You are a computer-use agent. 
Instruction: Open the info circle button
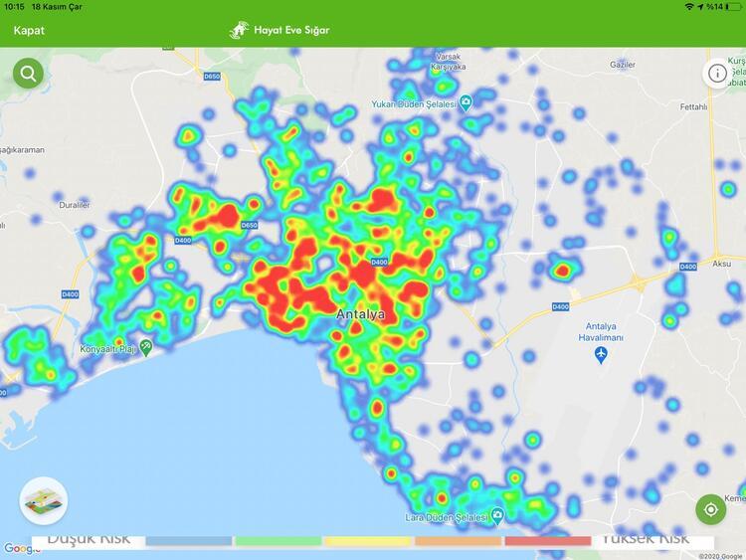(717, 74)
